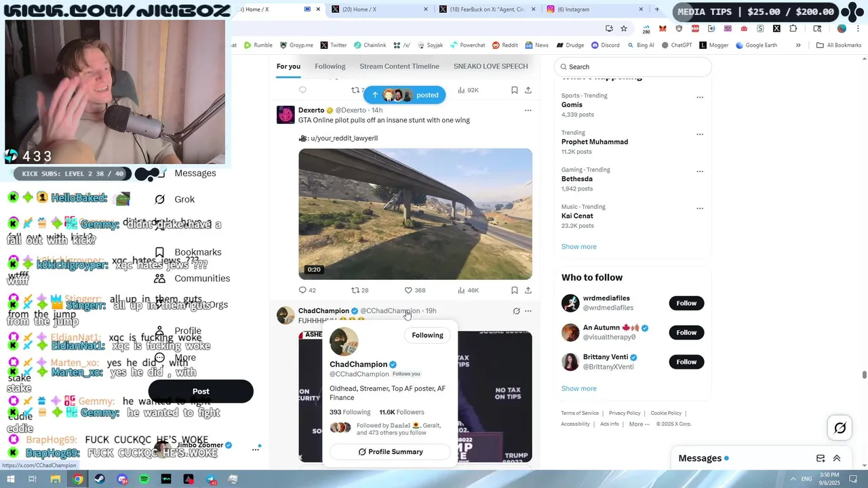Open Terms of Service footer link
The width and height of the screenshot is (868, 488).
580,413
